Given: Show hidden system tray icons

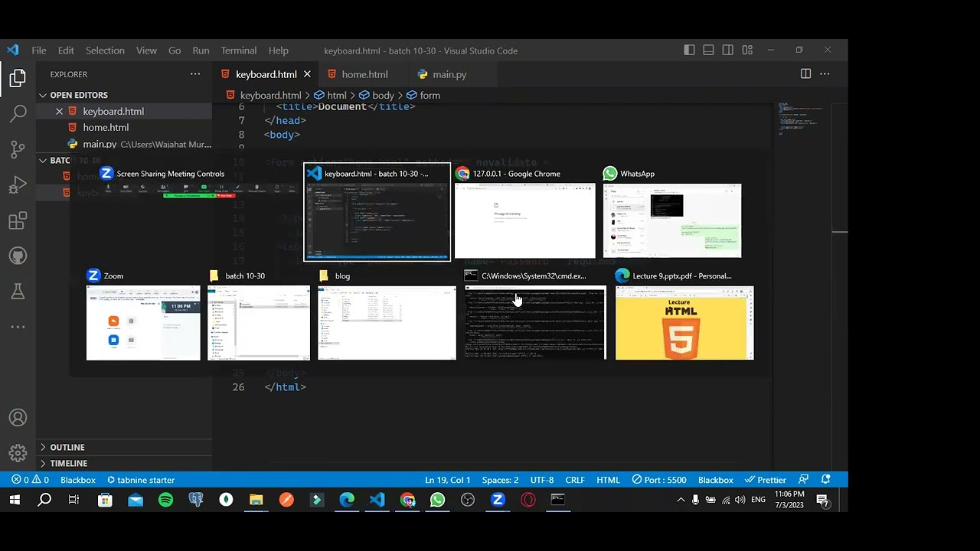Looking at the screenshot, I should (x=681, y=500).
